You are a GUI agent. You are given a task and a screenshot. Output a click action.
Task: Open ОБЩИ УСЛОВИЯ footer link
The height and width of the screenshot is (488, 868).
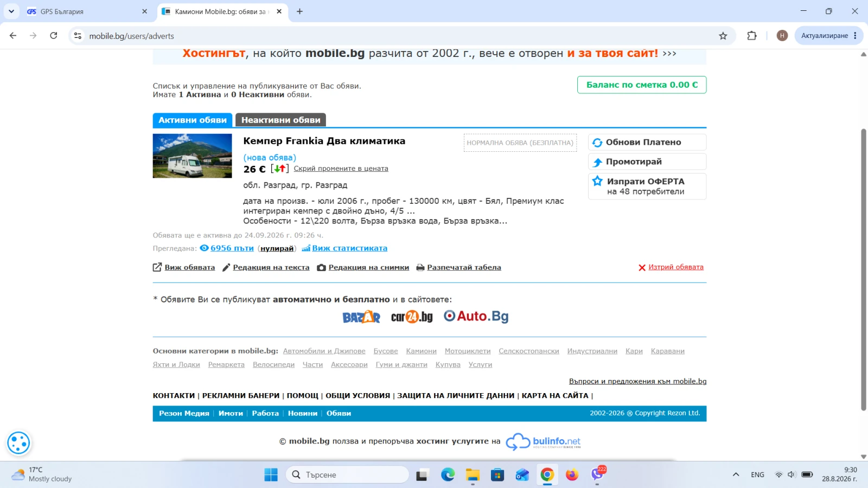(358, 396)
